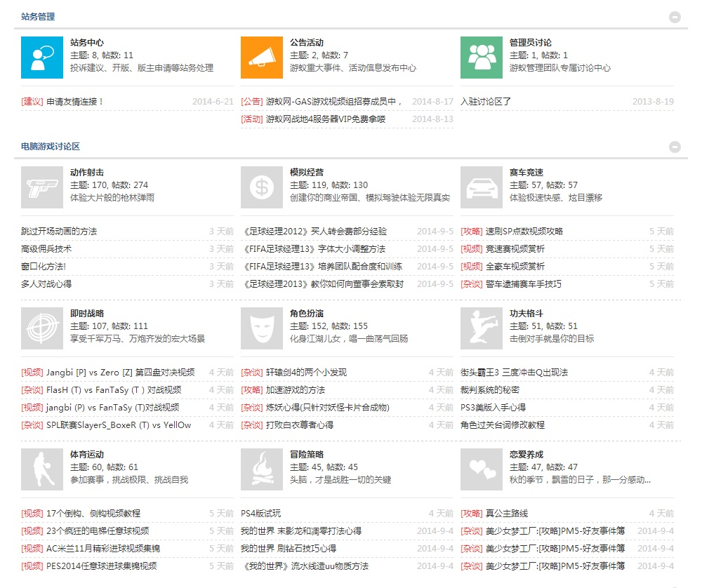Viewport: 702px width, 588px height.
Task: Open the 电脑游戏讨论区 category heading
Action: (x=51, y=147)
